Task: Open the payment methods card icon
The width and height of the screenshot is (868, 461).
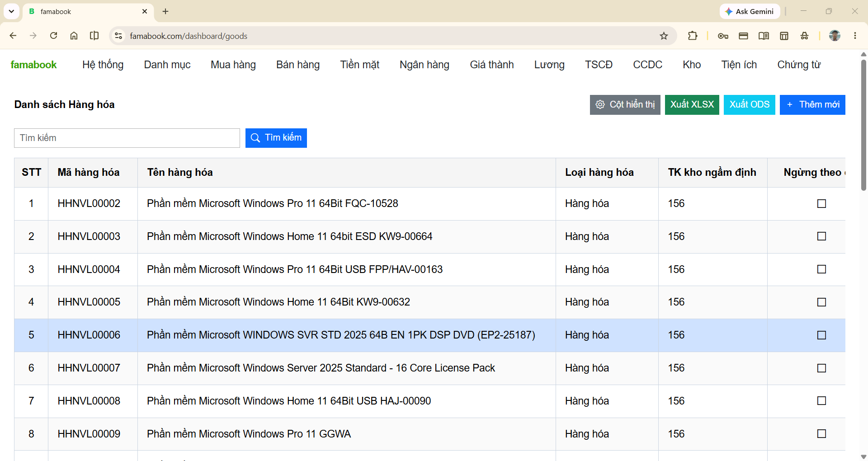Action: 743,36
